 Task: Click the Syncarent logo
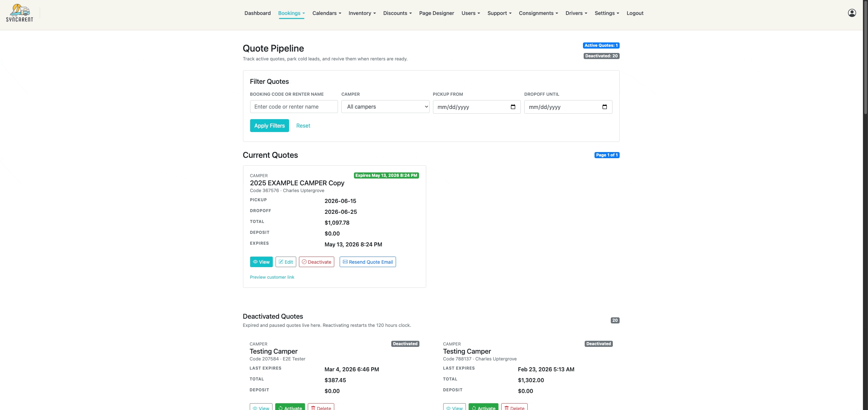tap(20, 13)
